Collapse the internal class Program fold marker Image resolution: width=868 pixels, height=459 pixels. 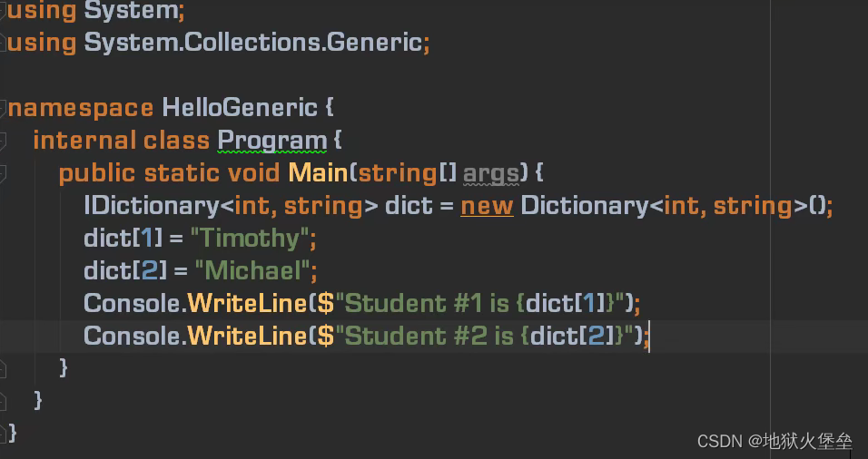pyautogui.click(x=2, y=141)
